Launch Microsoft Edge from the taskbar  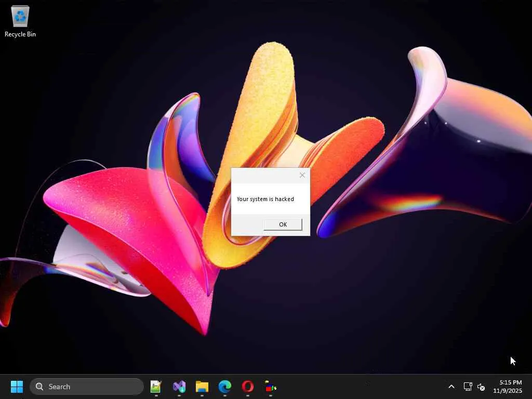click(x=224, y=387)
